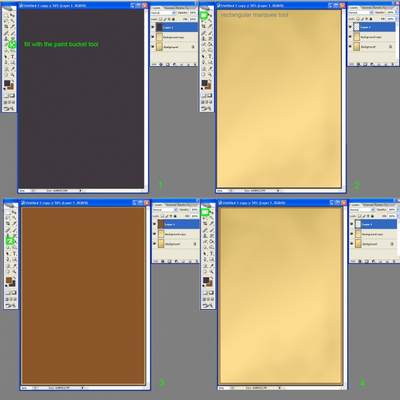Image resolution: width=400 pixels, height=400 pixels.
Task: Toggle Background layer eye in step 1 Layers panel
Action: click(153, 47)
